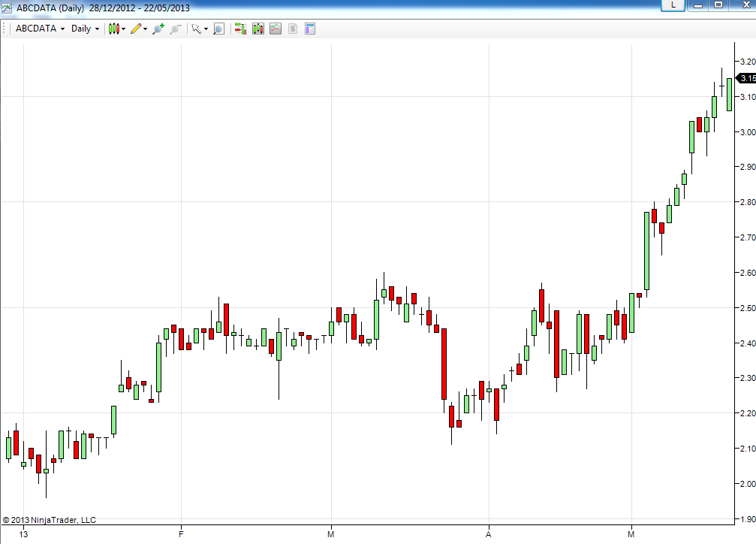Click the A month label on time axis
The image size is (756, 544).
click(489, 534)
